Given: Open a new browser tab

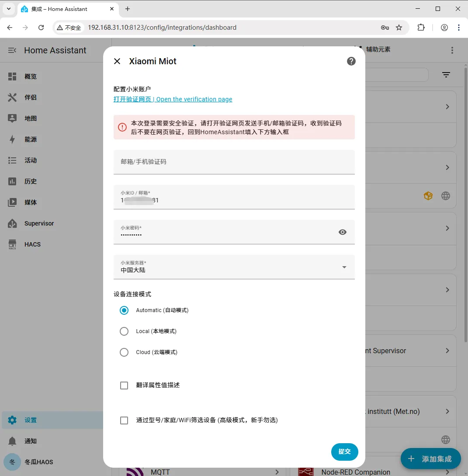Looking at the screenshot, I should pyautogui.click(x=128, y=9).
